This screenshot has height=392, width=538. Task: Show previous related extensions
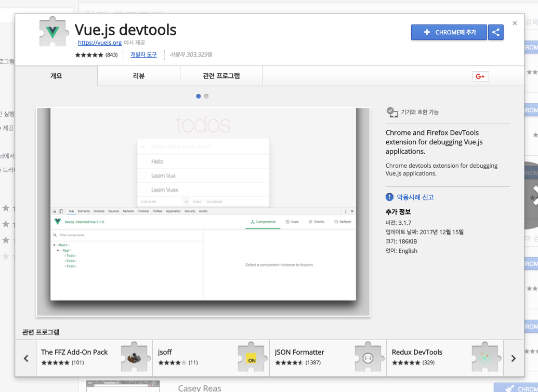pyautogui.click(x=26, y=358)
